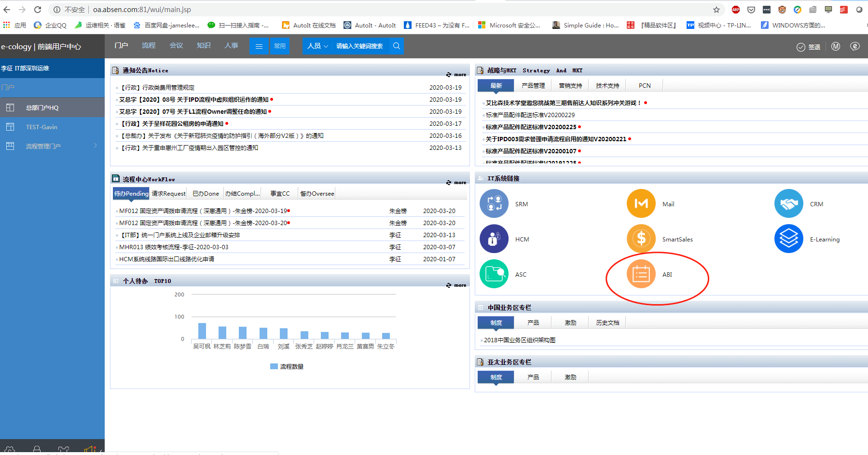Open the 企业QQ bookmark
The width and height of the screenshot is (868, 455).
coord(50,25)
